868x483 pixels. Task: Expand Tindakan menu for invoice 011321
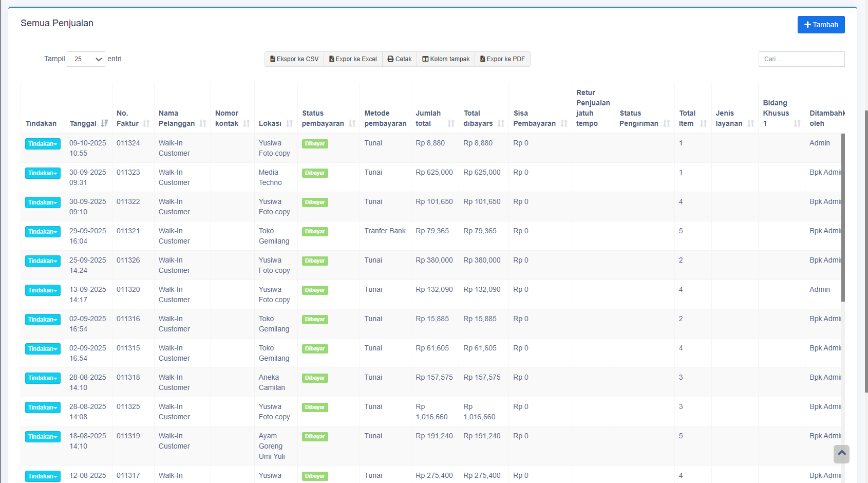point(43,232)
